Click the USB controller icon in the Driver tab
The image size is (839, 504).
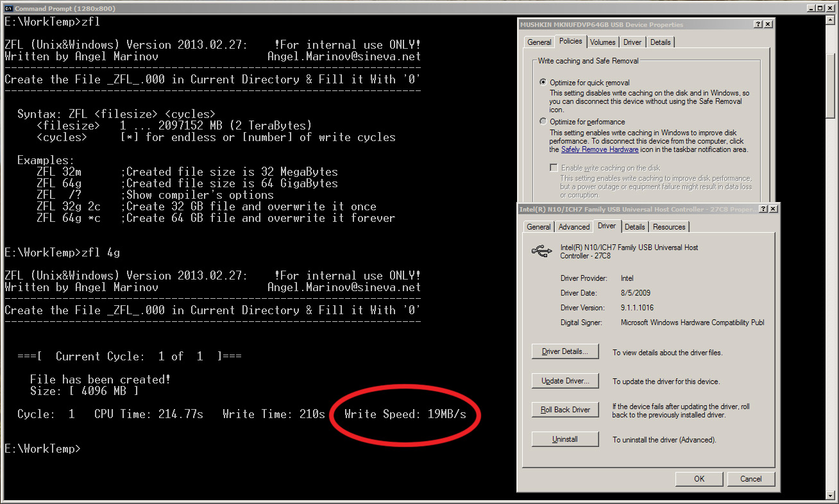point(541,251)
